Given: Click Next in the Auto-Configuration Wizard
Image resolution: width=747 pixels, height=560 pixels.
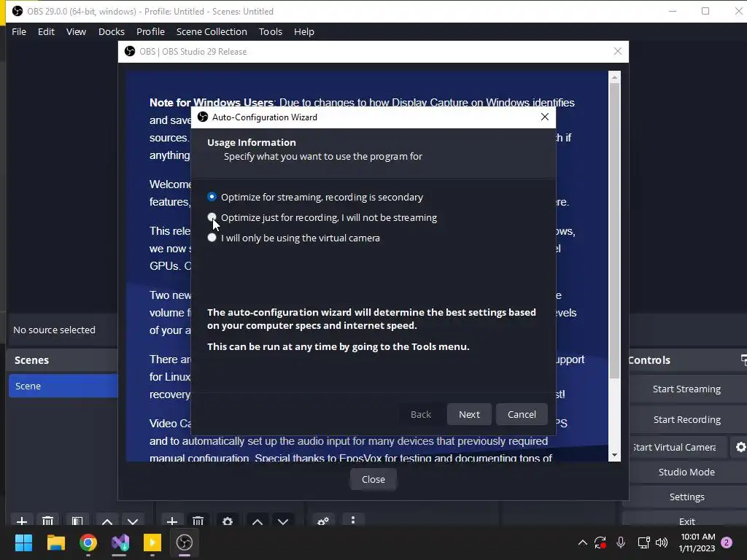Looking at the screenshot, I should (x=469, y=414).
